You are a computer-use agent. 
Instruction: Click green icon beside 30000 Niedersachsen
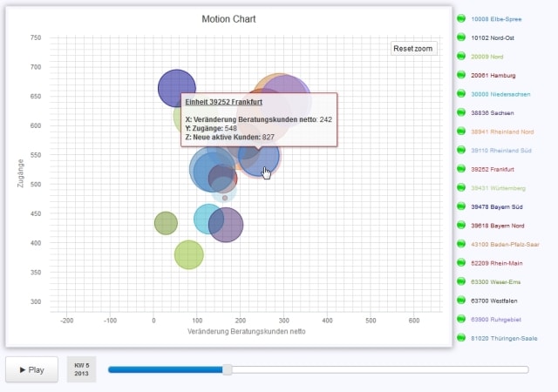click(x=461, y=94)
